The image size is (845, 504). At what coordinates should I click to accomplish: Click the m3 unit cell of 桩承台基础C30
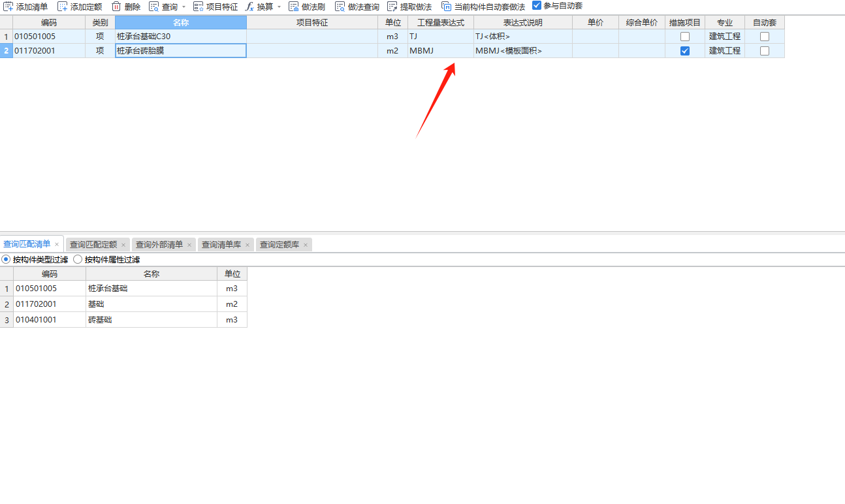click(x=392, y=37)
